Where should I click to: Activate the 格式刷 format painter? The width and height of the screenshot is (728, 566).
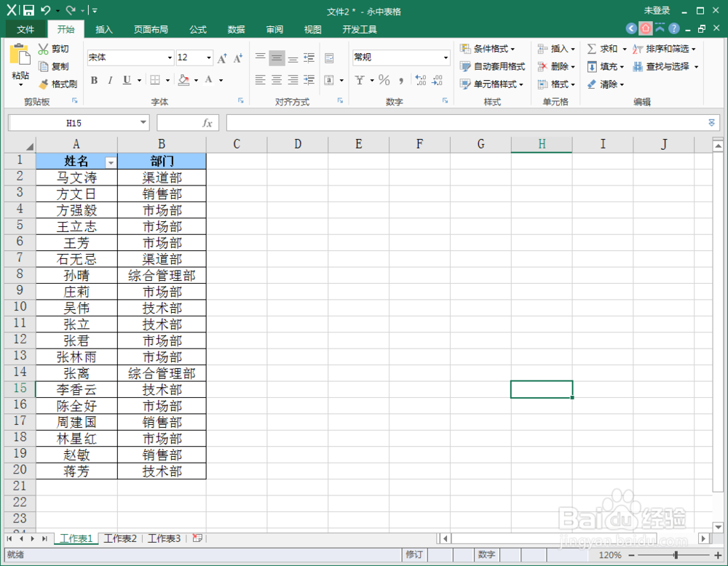tap(58, 84)
